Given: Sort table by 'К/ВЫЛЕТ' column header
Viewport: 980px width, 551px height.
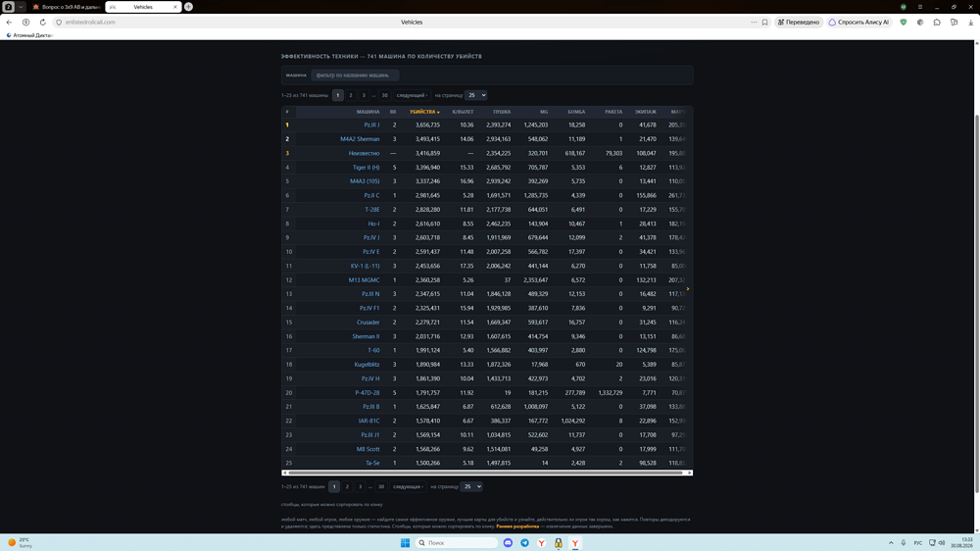Looking at the screenshot, I should pos(463,112).
